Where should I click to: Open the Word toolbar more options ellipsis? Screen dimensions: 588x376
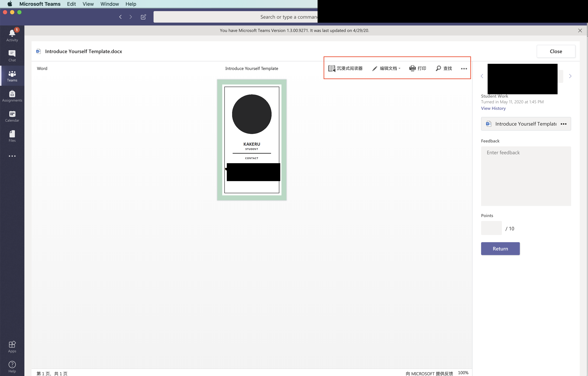tap(464, 69)
